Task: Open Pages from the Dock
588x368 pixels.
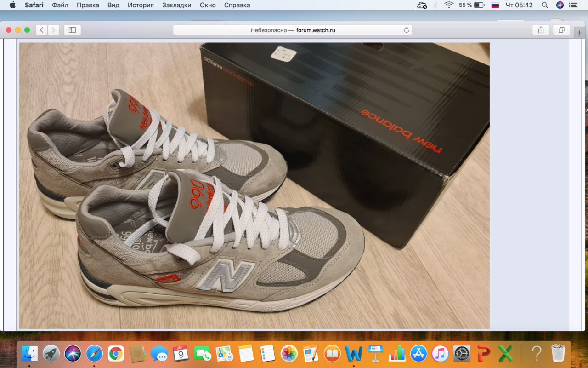Action: pos(311,353)
